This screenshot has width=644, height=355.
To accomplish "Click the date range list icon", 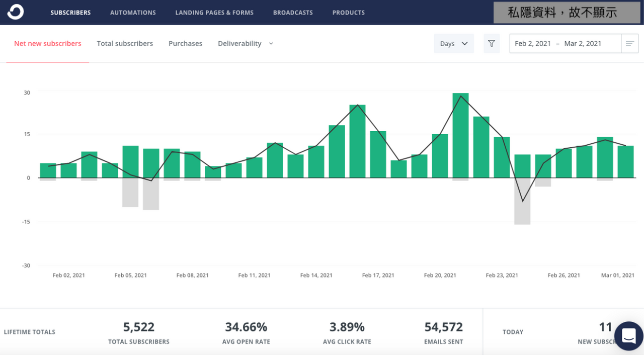I will pyautogui.click(x=629, y=44).
